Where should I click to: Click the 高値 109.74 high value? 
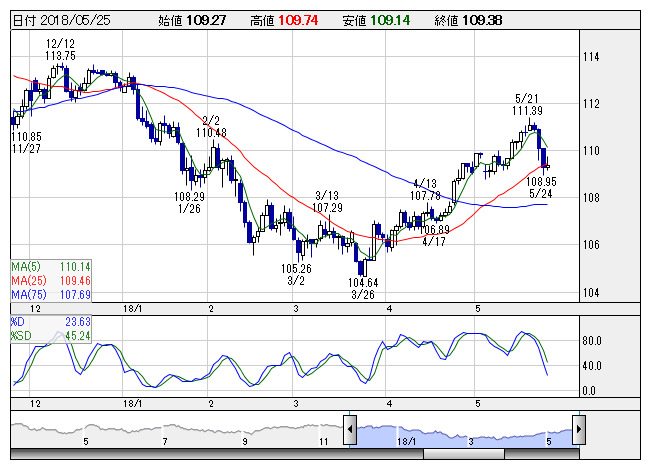(284, 20)
